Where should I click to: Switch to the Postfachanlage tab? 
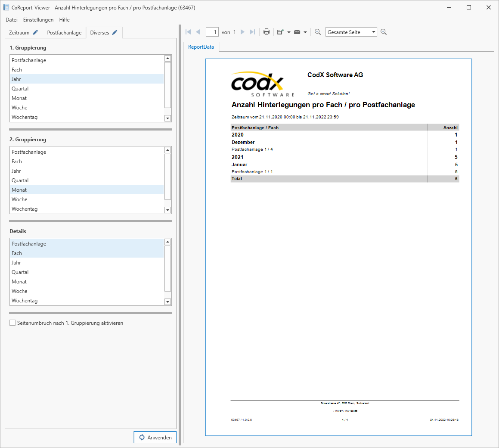64,32
